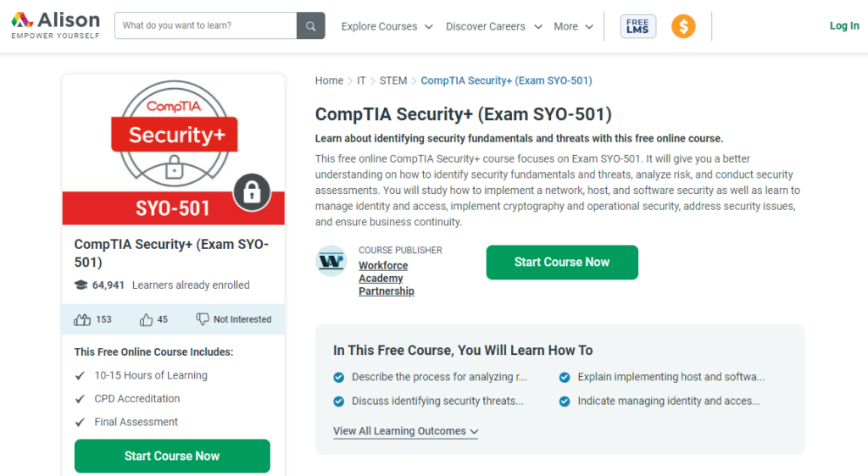Open the Alison logo home link
868x476 pixels.
point(55,25)
